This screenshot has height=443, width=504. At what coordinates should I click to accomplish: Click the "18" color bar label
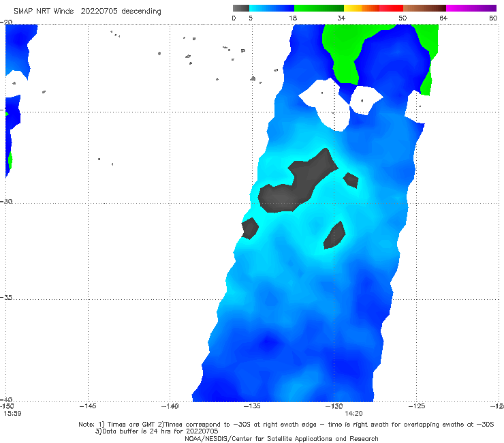point(293,18)
